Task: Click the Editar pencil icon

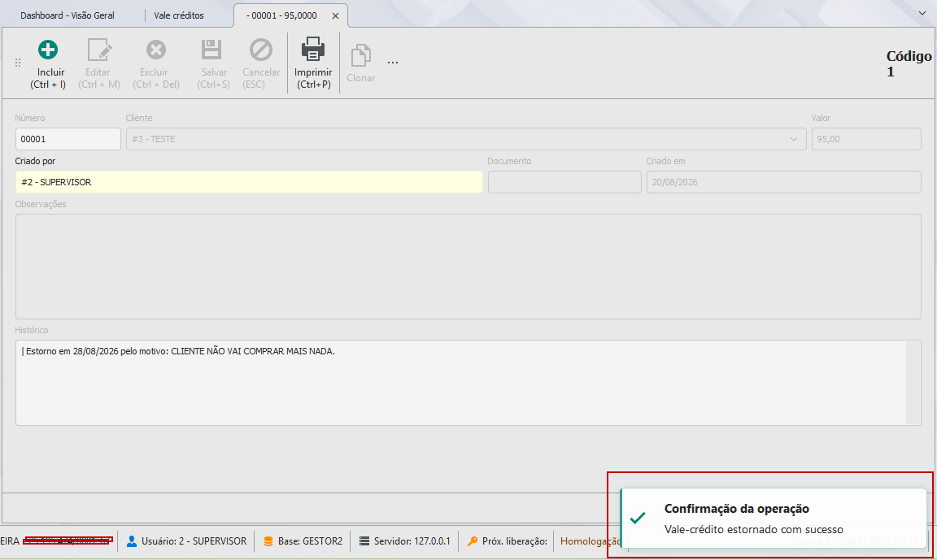Action: tap(99, 50)
